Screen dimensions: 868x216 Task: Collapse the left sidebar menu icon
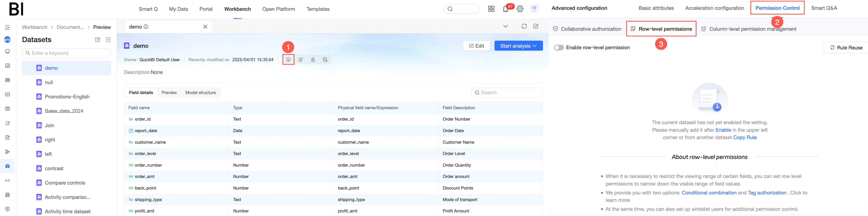7,27
